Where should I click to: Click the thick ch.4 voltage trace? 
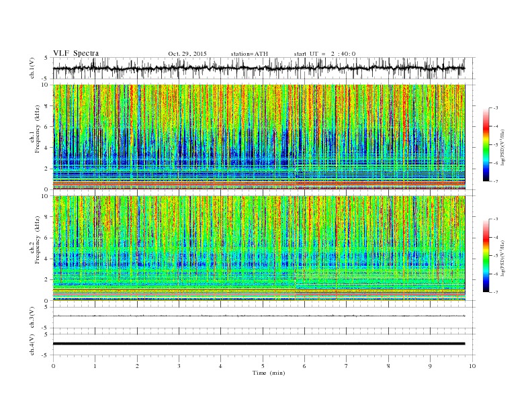[259, 344]
